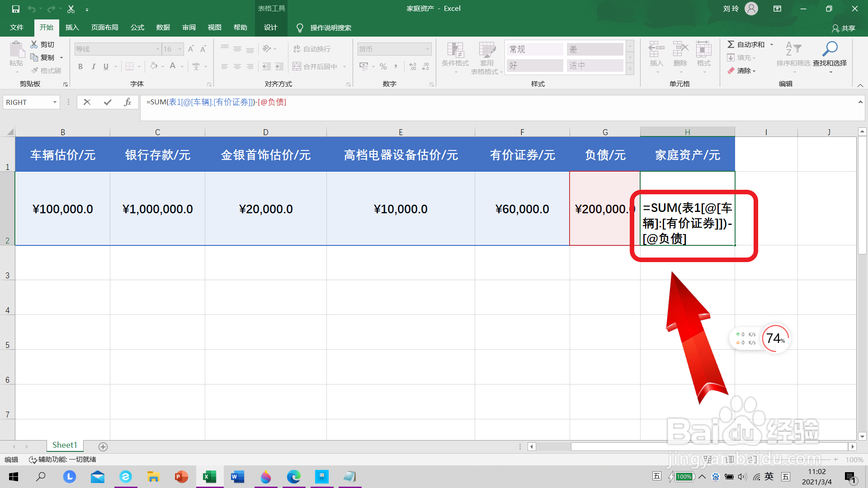The image size is (868, 488).
Task: Apply the Bad (差) cell style
Action: click(x=595, y=49)
